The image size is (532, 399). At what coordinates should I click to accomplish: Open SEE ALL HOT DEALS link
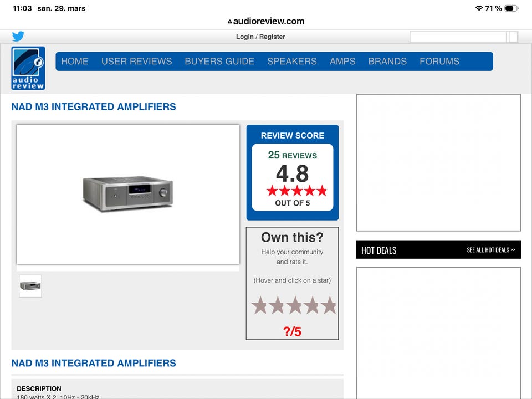click(x=491, y=250)
